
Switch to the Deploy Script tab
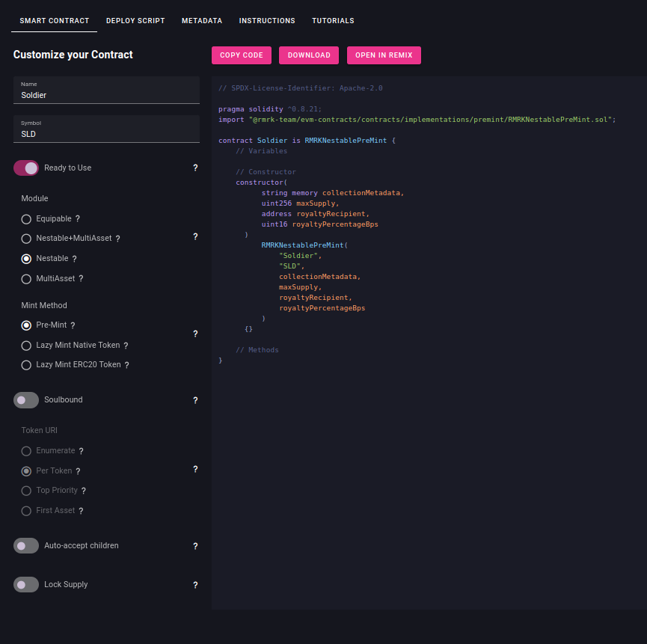pos(135,21)
